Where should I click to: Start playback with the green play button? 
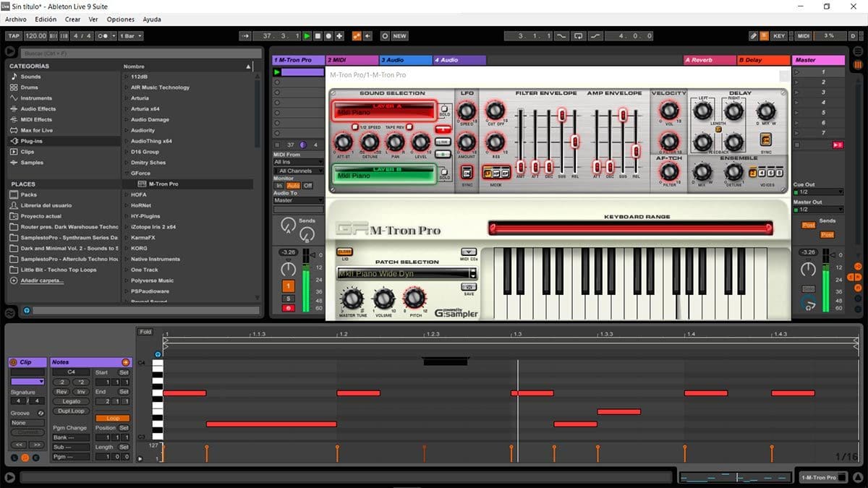click(x=307, y=35)
